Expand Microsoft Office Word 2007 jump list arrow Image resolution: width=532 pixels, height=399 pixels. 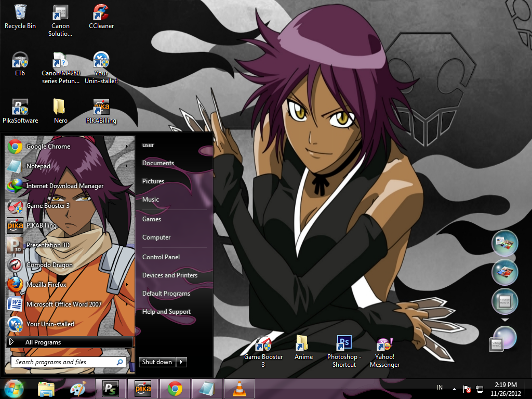point(127,304)
